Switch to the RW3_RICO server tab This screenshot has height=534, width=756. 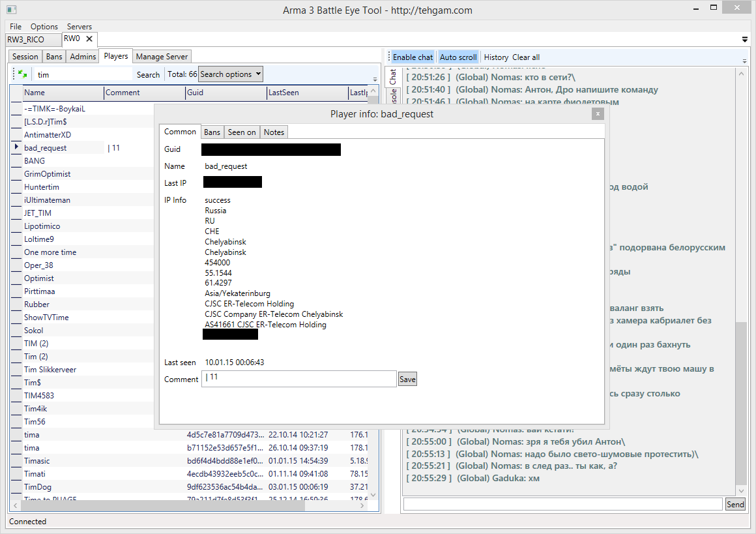(34, 40)
